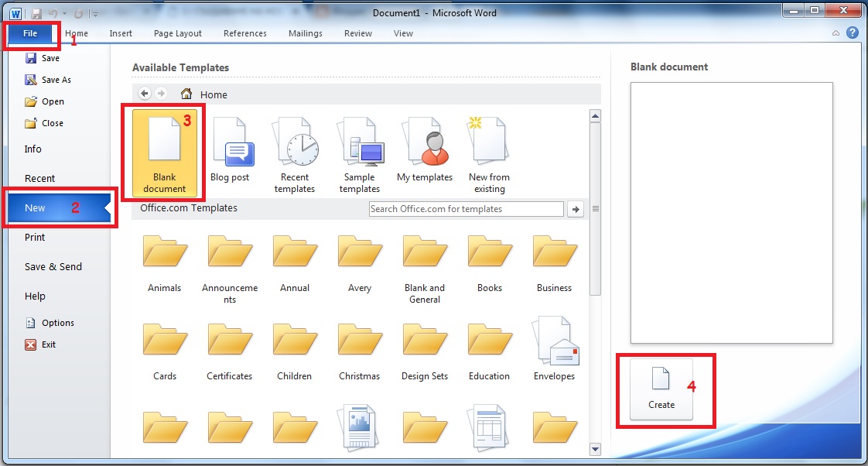The width and height of the screenshot is (868, 466).
Task: Open the Undo dropdown arrow
Action: 65,13
